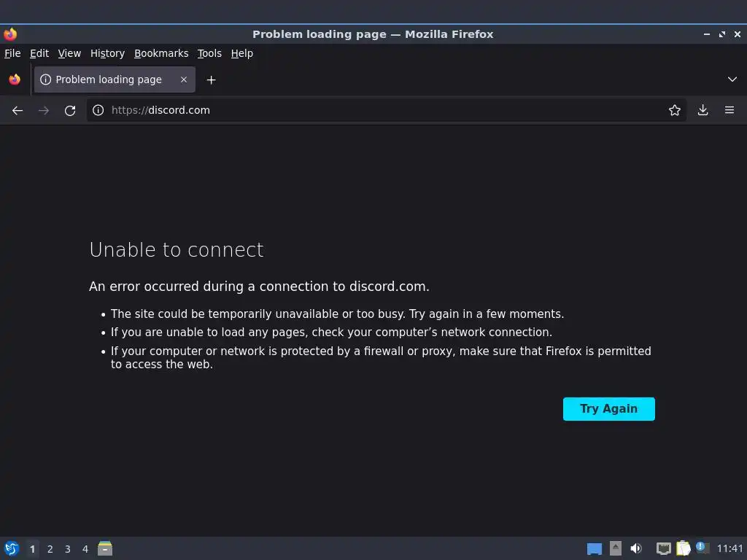Open the Tools menu
The height and width of the screenshot is (560, 747).
coord(209,53)
